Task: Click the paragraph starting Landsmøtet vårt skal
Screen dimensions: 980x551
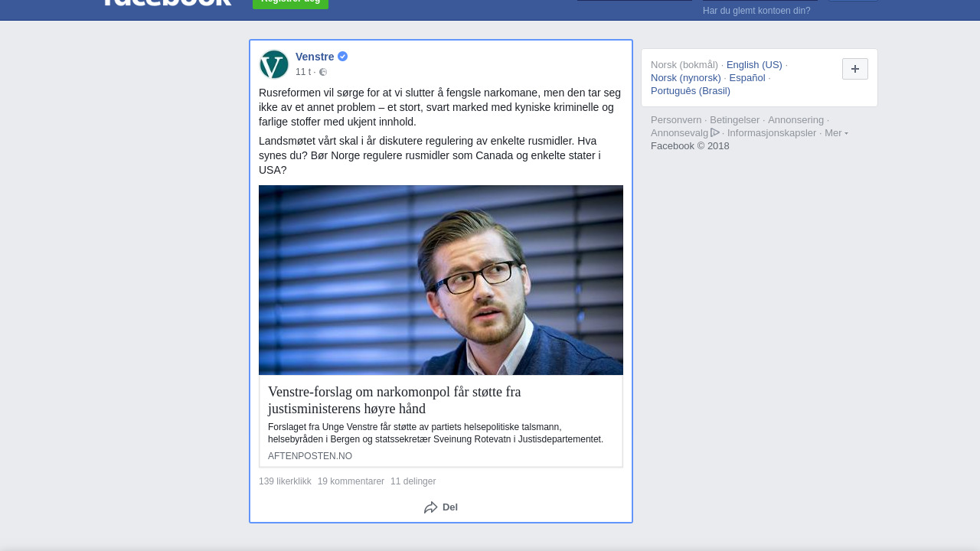Action: 430,155
